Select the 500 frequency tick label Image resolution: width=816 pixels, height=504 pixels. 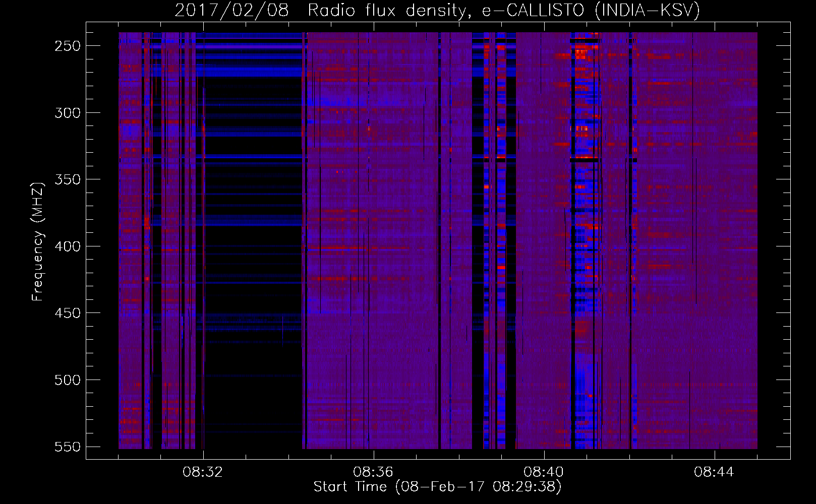point(68,380)
